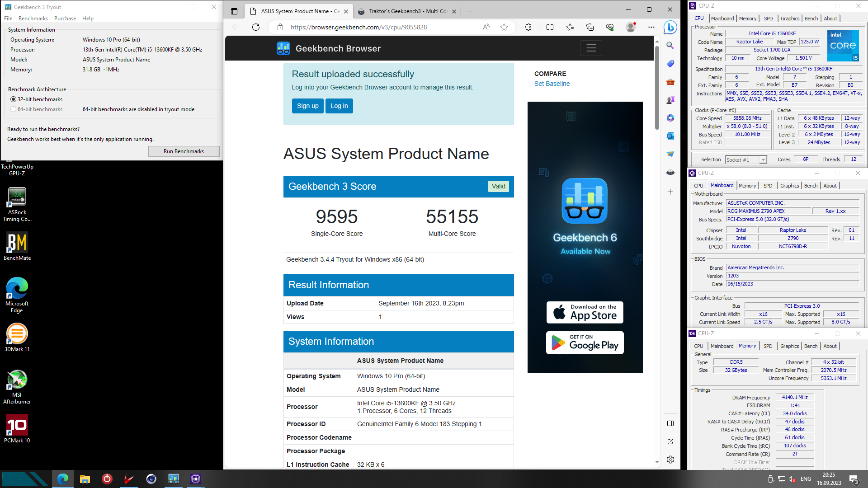Click browser page vertical scrollbar
Screen dimensions: 868x488
(x=657, y=87)
